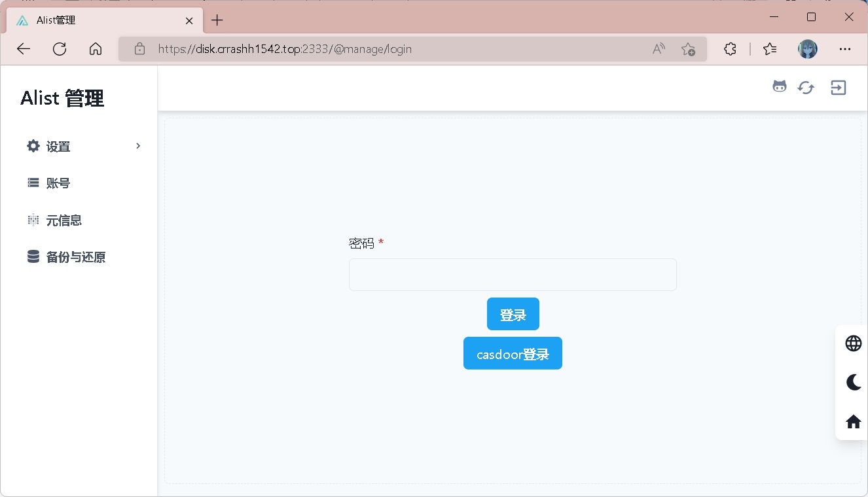Open browser extensions puzzle icon

(730, 49)
